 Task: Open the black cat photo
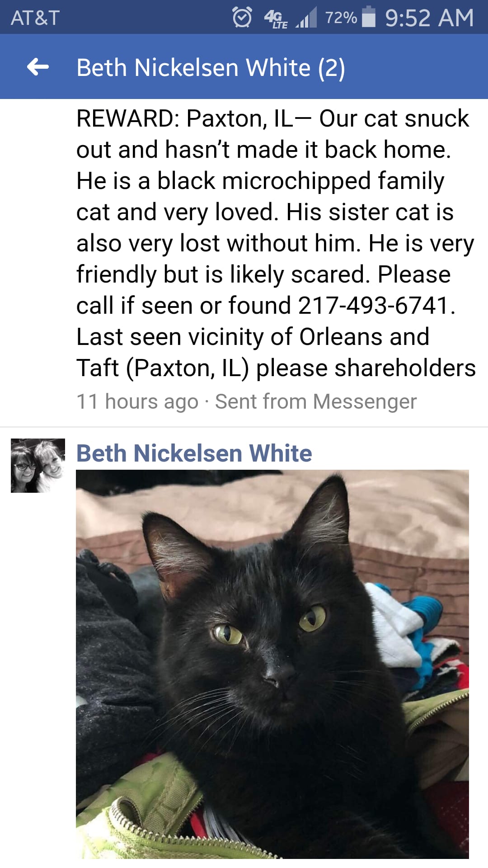click(272, 664)
